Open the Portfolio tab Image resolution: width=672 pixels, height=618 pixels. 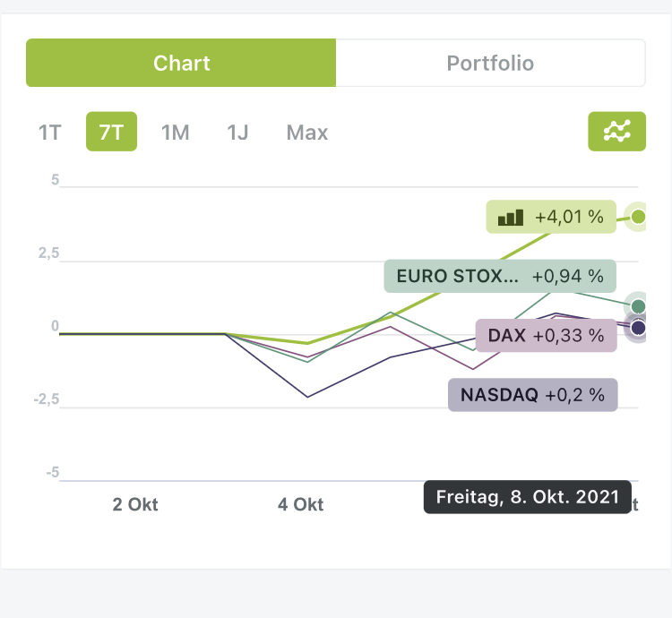[490, 63]
